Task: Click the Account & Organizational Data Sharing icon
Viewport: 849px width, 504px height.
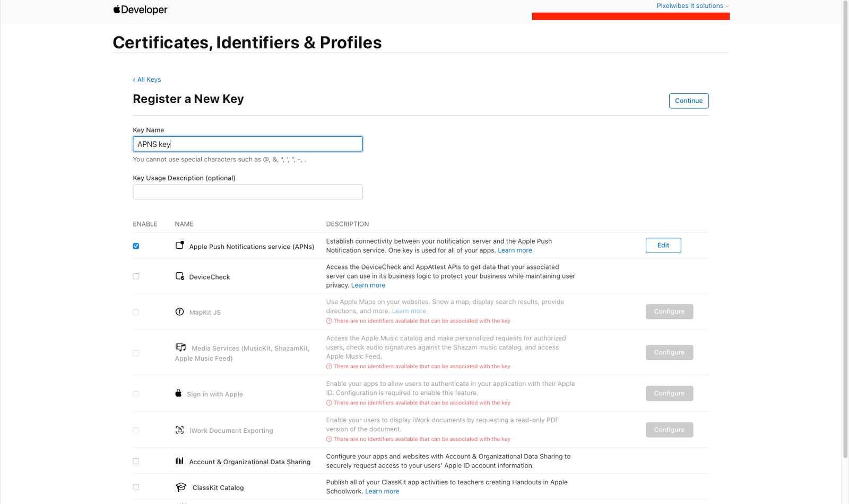Action: click(x=180, y=461)
